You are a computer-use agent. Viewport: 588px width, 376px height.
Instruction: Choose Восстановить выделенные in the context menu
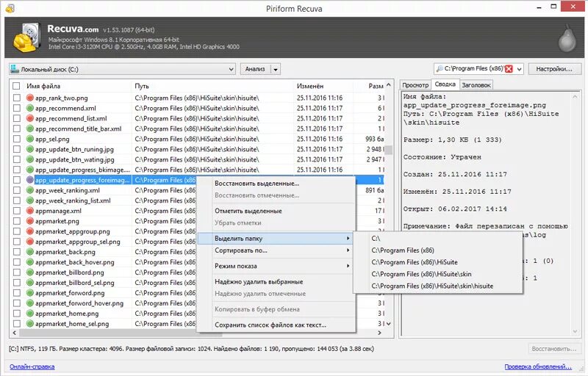coord(277,184)
